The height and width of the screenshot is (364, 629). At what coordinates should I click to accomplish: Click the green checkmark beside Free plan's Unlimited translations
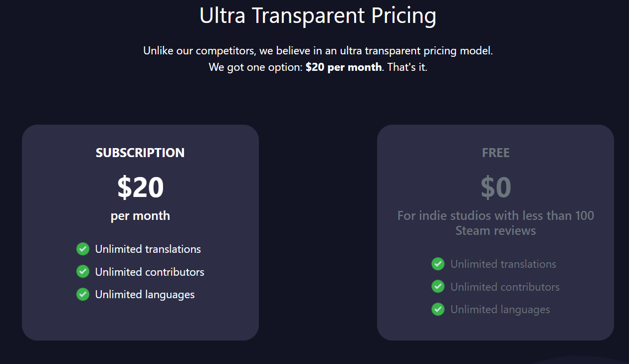(x=438, y=264)
